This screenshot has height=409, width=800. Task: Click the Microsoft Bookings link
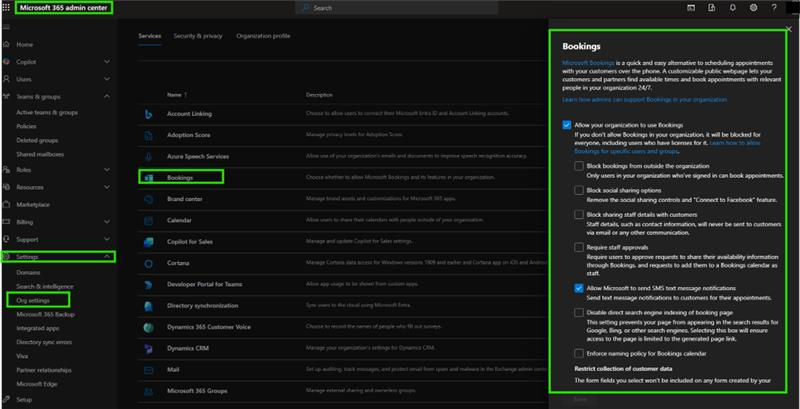[x=588, y=63]
